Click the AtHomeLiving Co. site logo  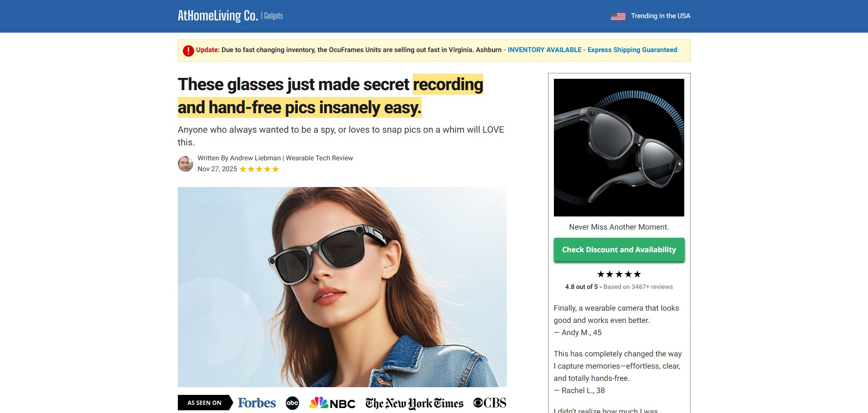(218, 16)
